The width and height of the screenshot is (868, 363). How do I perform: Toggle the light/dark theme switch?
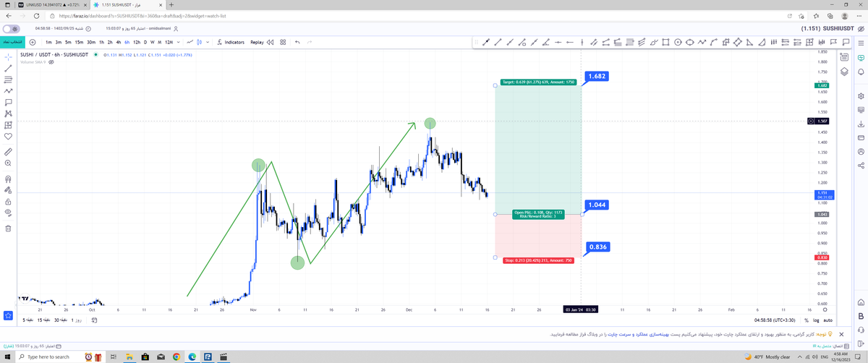(x=11, y=28)
